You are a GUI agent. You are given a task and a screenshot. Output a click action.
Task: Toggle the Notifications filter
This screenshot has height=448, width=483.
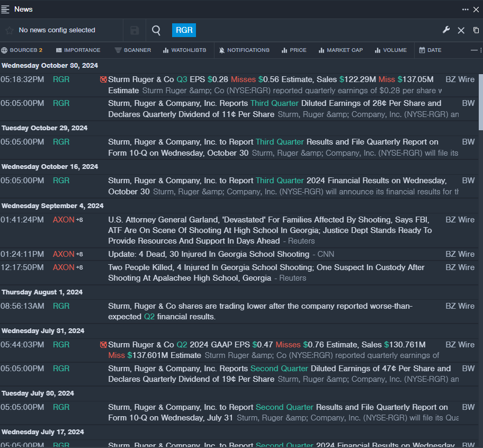click(x=244, y=50)
